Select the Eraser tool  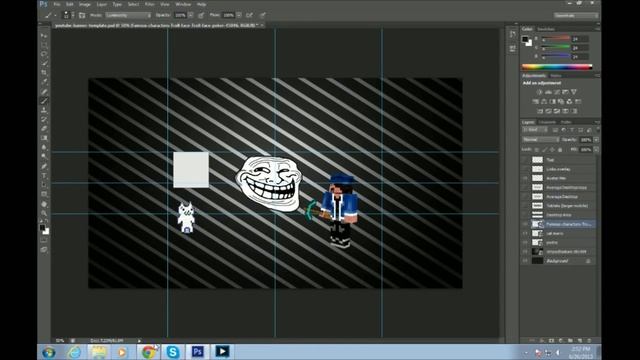pos(44,129)
